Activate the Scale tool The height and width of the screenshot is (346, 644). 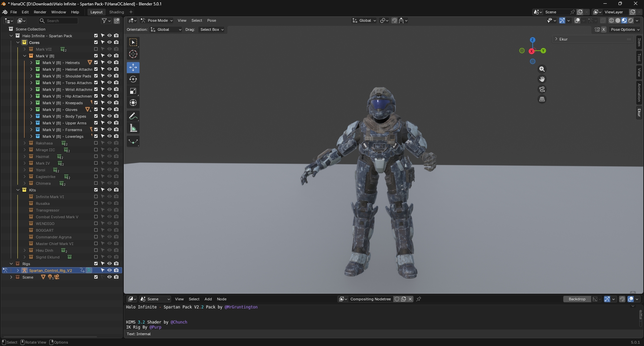click(x=133, y=91)
